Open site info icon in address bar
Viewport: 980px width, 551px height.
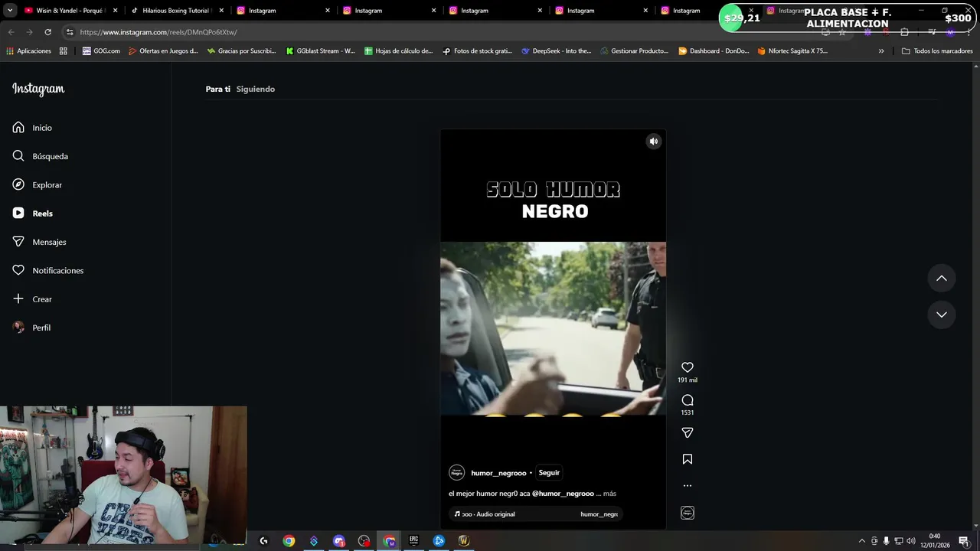point(70,32)
